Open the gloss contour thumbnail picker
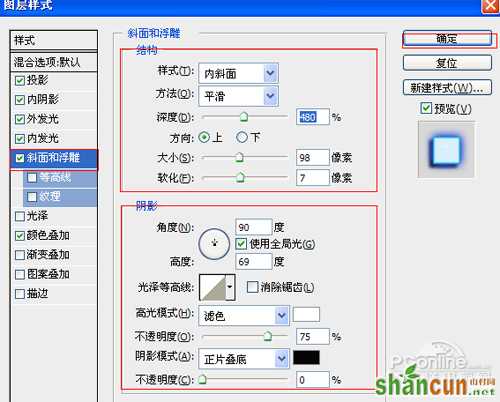 pyautogui.click(x=217, y=287)
